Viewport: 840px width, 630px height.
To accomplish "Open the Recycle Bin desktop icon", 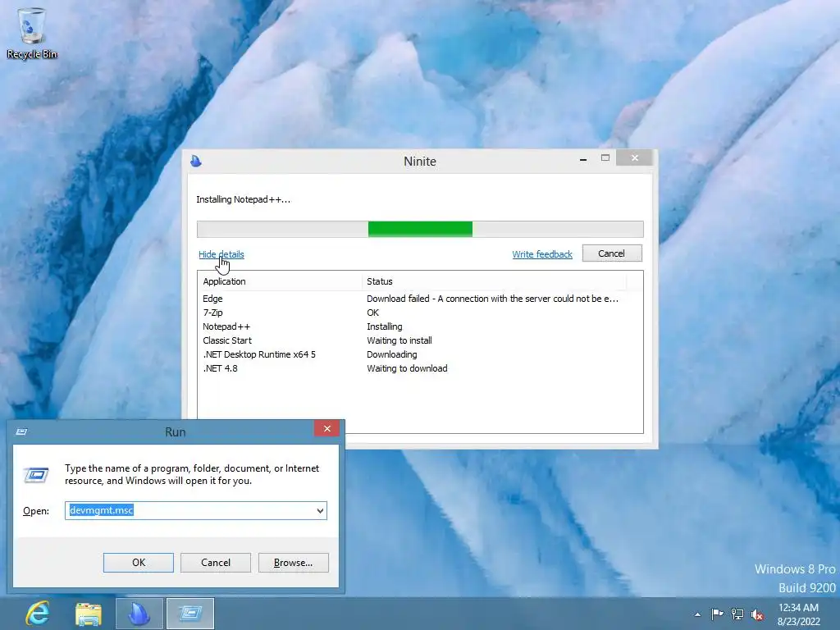I will 32,33.
